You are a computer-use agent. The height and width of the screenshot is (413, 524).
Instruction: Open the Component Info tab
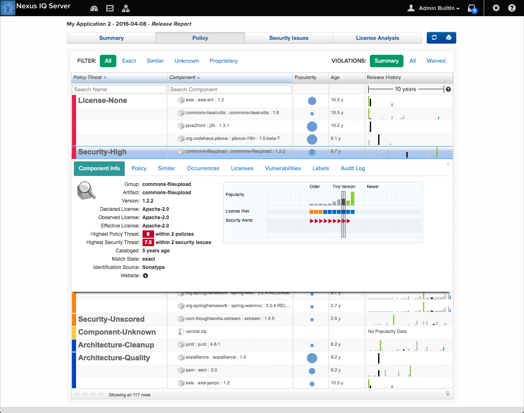(99, 168)
